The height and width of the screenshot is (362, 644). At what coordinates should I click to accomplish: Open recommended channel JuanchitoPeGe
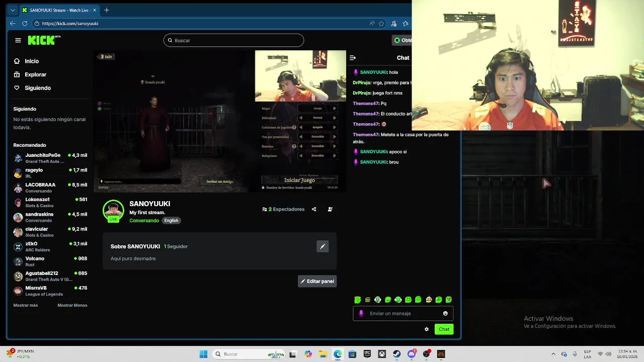(50, 158)
